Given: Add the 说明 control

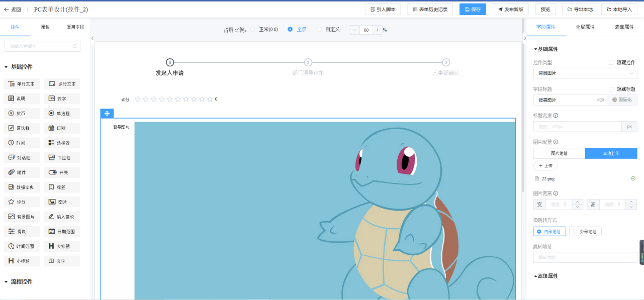Looking at the screenshot, I should click(22, 98).
